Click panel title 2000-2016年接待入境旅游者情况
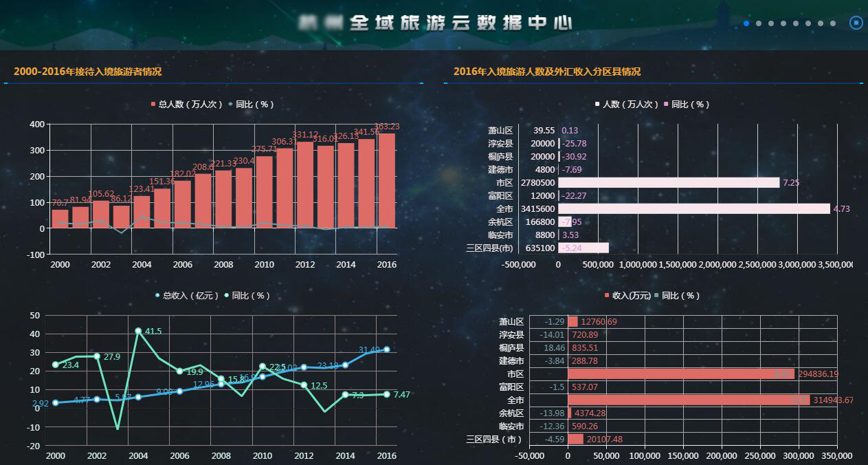 [87, 72]
